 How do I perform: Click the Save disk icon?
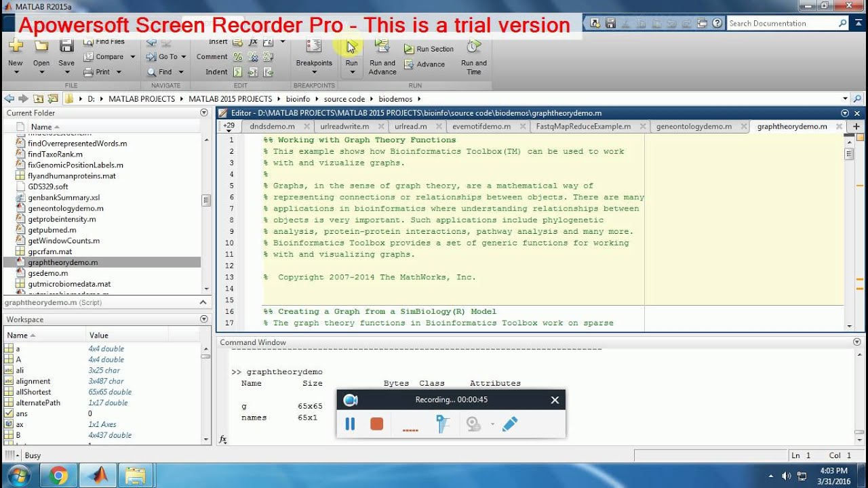66,46
